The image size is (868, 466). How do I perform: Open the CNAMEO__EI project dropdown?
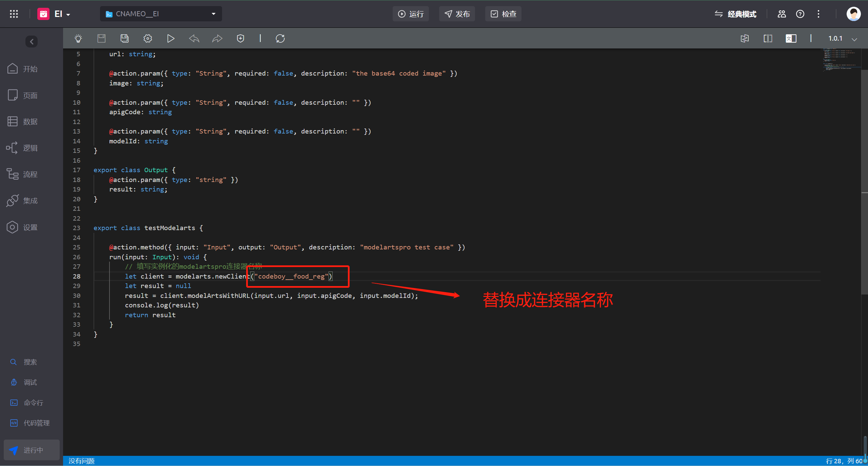point(161,14)
